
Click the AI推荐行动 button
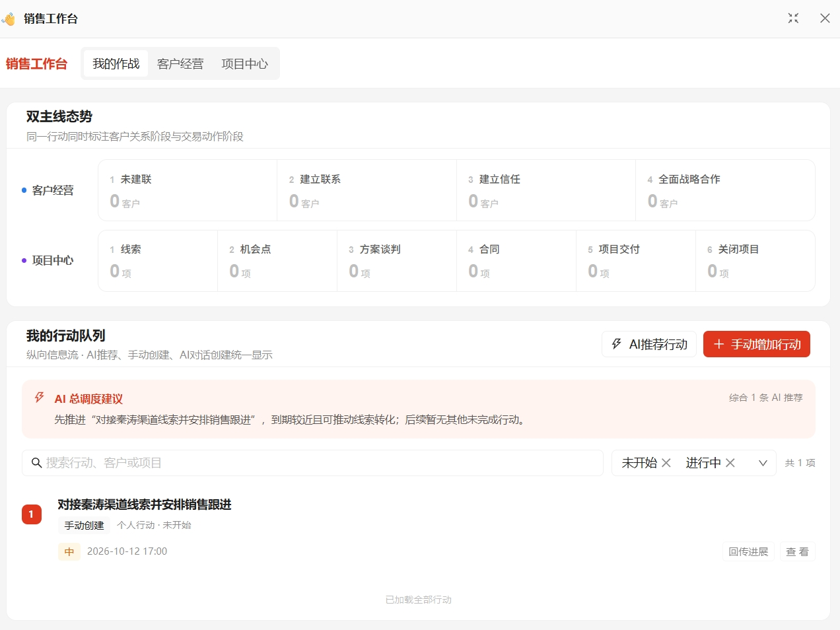pos(649,344)
